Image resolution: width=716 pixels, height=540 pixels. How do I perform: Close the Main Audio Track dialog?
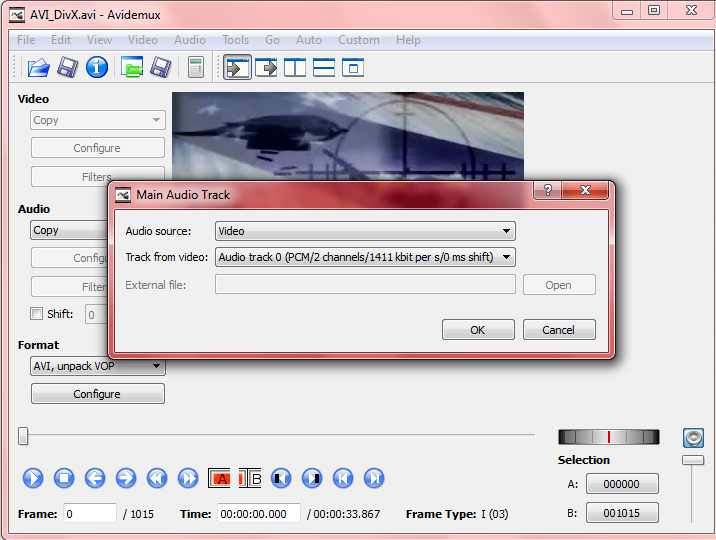coord(585,190)
